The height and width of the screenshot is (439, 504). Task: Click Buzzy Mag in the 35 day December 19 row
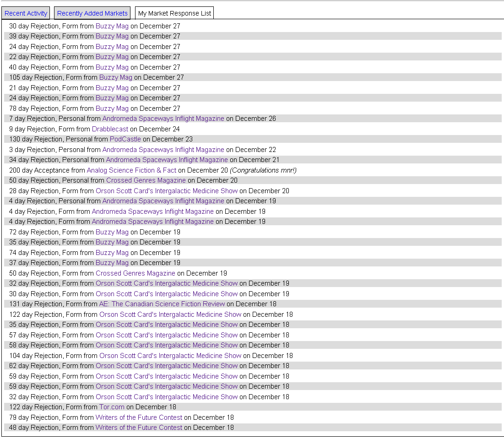click(x=112, y=242)
